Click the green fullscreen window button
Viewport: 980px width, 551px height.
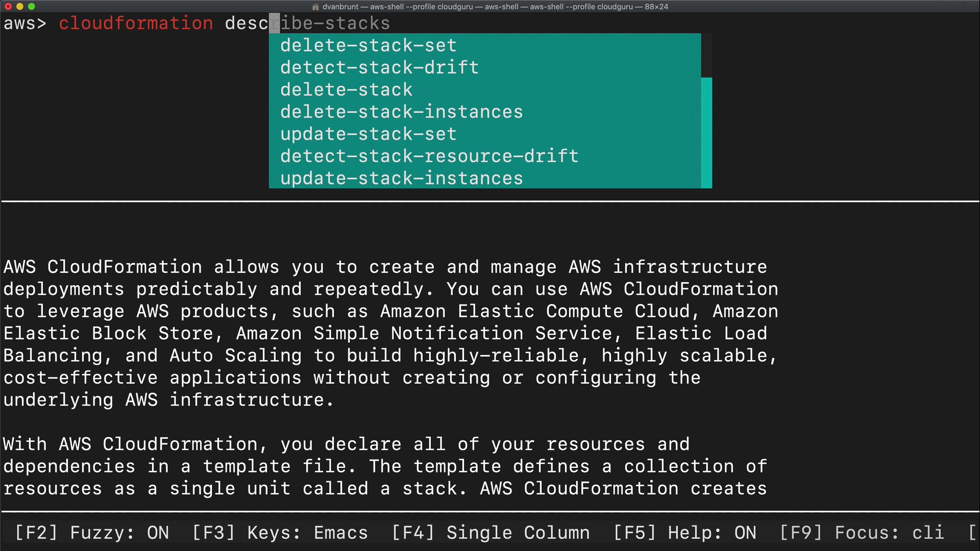click(32, 7)
